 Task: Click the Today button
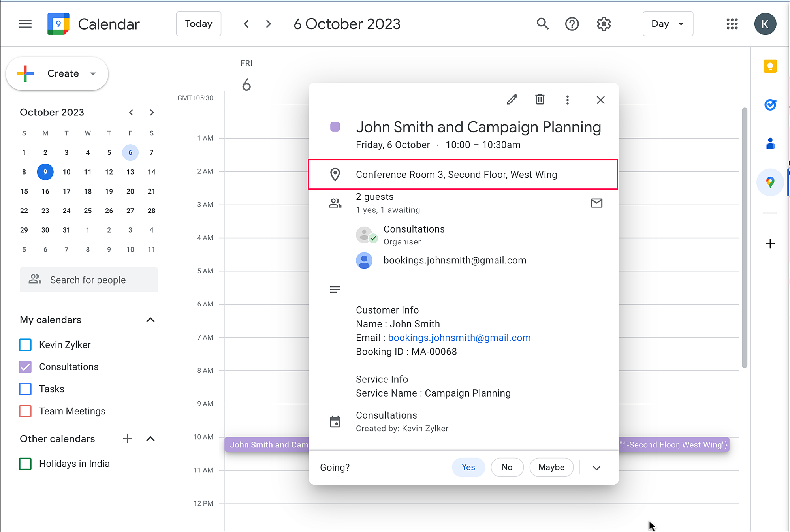click(198, 24)
